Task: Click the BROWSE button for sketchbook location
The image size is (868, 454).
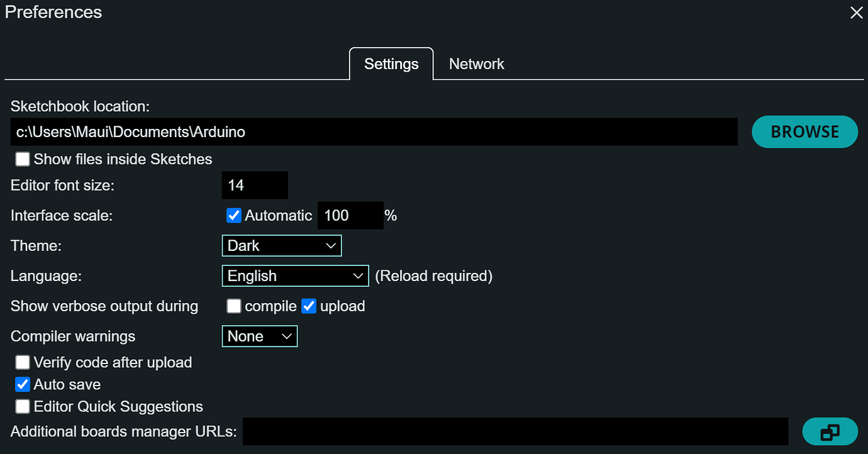Action: 804,132
